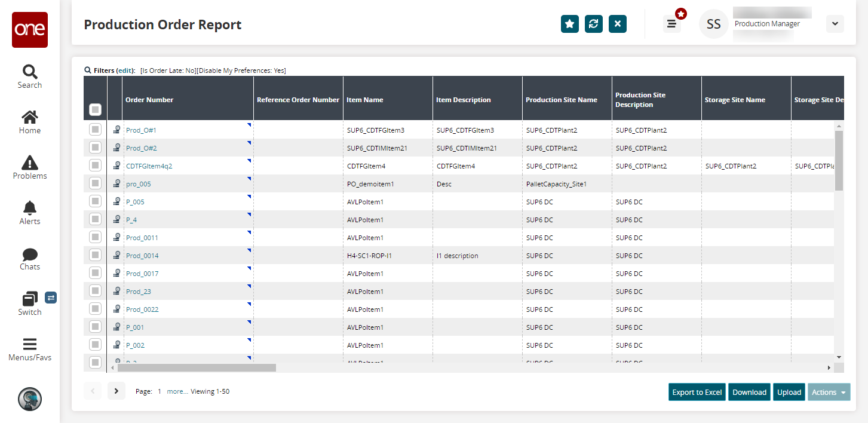The width and height of the screenshot is (868, 423).
Task: Open the user profile dropdown arrow
Action: (835, 24)
